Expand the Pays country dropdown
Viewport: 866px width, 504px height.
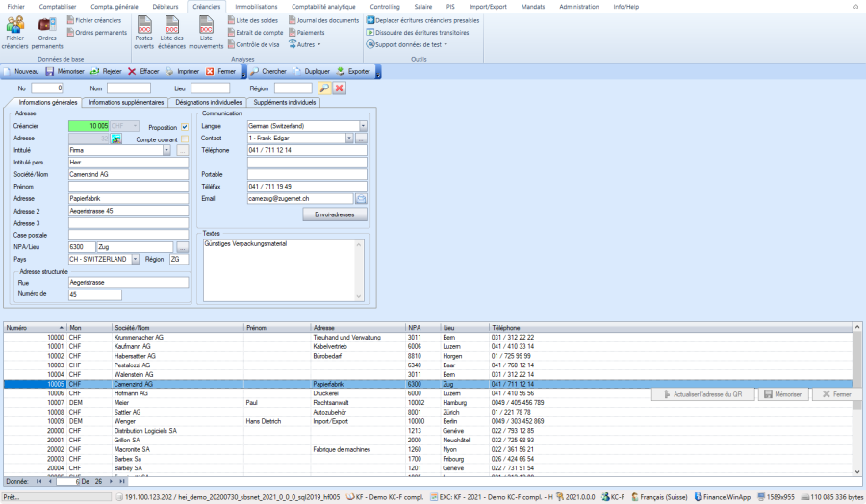pos(136,259)
